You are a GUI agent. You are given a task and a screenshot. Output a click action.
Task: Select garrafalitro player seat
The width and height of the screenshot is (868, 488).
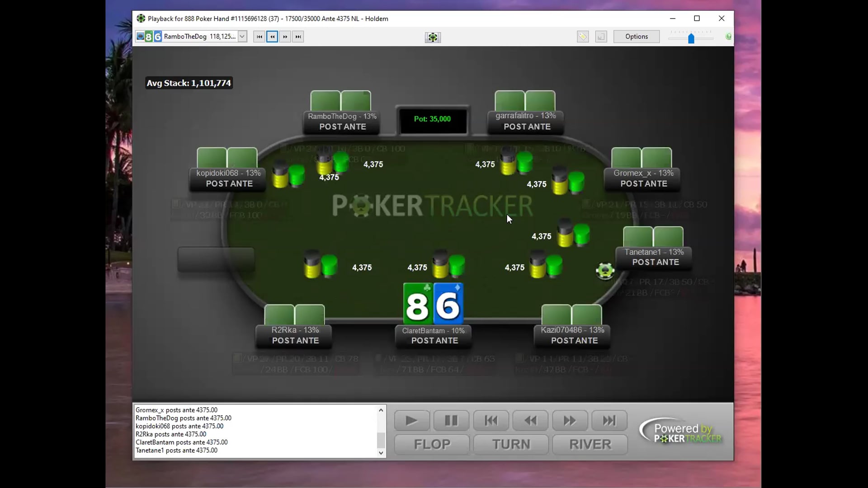click(526, 122)
